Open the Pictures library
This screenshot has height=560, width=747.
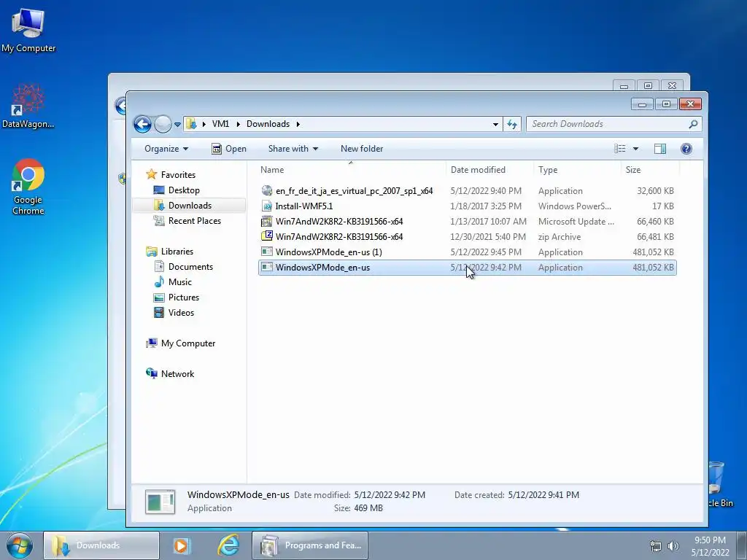pos(183,297)
